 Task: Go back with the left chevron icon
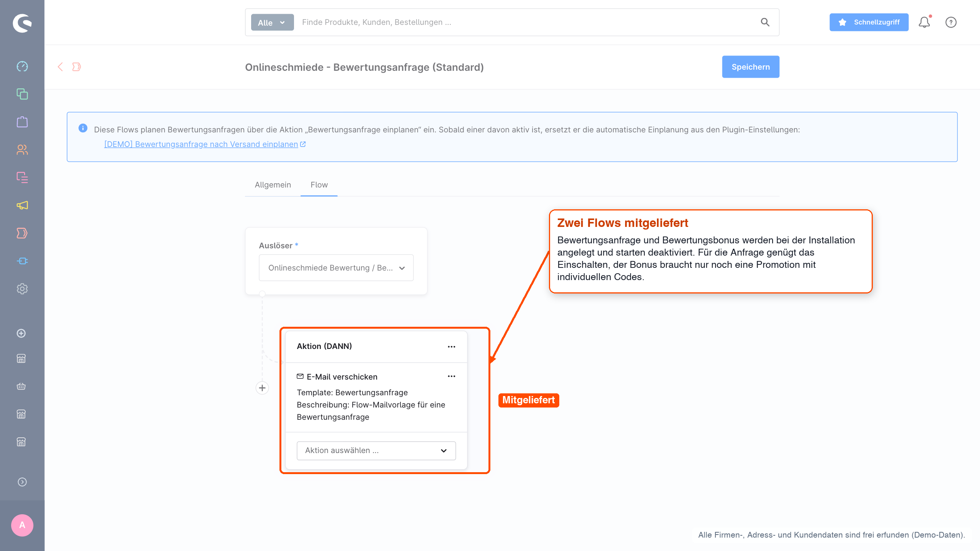pos(60,67)
